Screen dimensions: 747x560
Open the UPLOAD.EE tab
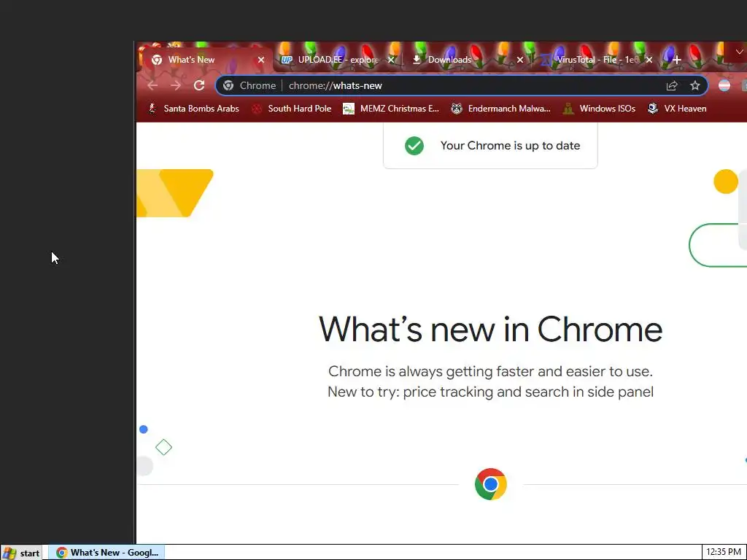[x=338, y=60]
